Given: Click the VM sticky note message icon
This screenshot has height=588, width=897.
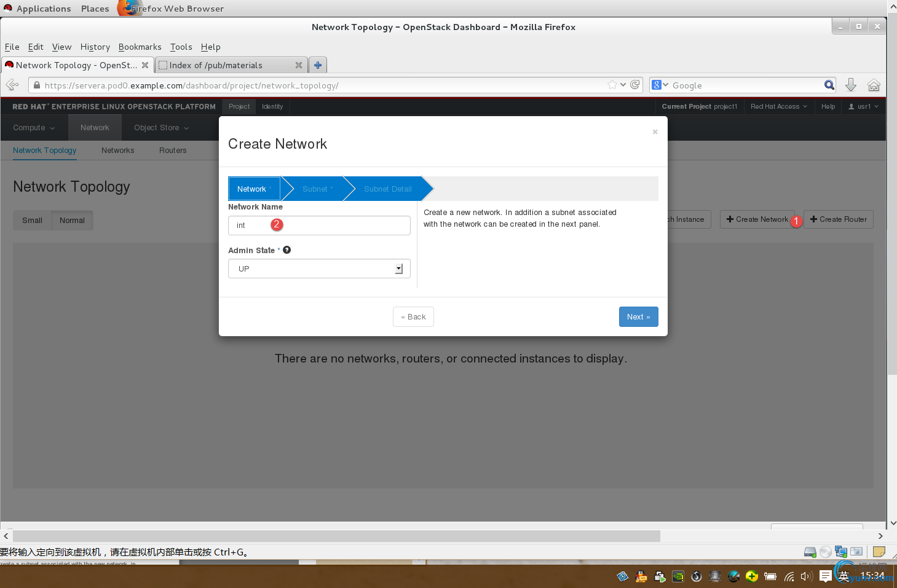Looking at the screenshot, I should tap(879, 552).
